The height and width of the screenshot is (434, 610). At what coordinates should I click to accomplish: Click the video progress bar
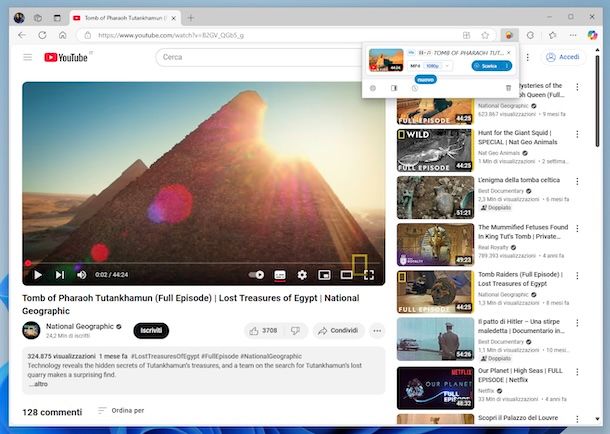[x=203, y=263]
